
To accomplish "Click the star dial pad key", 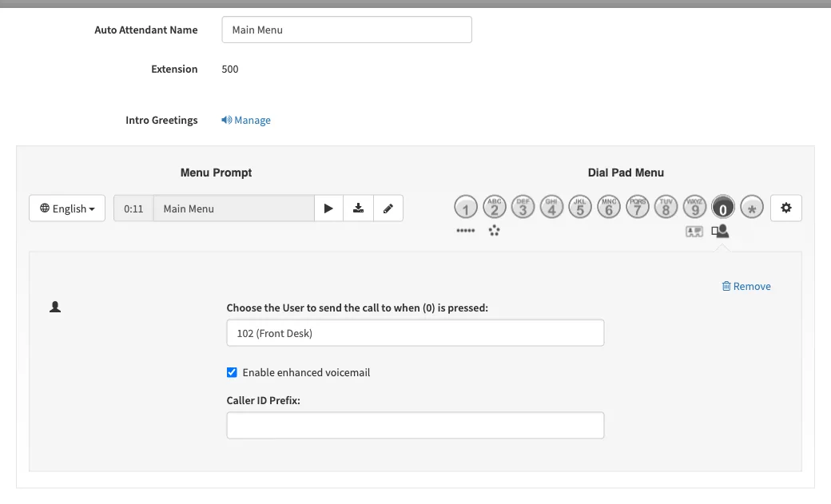I will click(752, 207).
